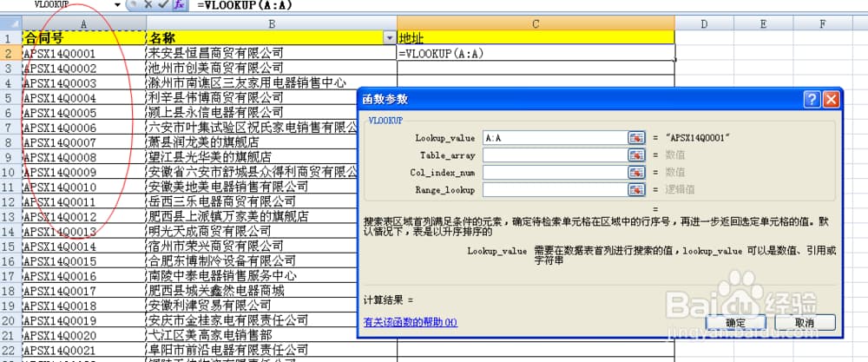Click cell 弋江区美高家电销售部
The height and width of the screenshot is (362, 868).
[x=253, y=335]
